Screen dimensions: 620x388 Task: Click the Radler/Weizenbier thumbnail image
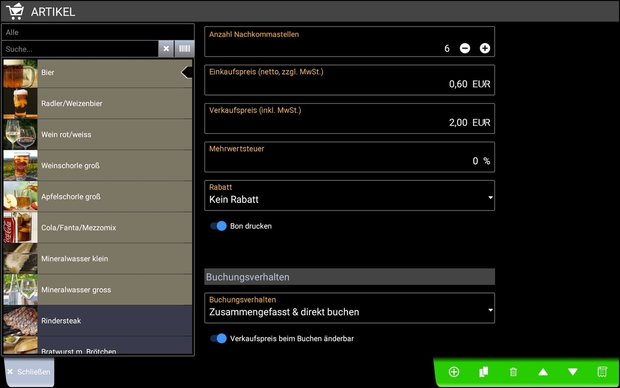21,104
